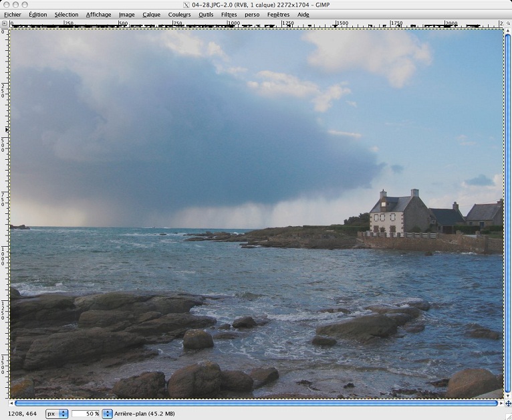The width and height of the screenshot is (512, 420).
Task: Open the Calque menu
Action: click(151, 14)
